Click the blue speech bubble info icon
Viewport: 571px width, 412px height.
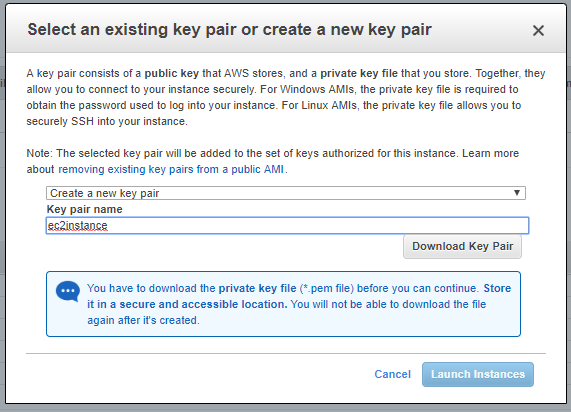[x=68, y=291]
